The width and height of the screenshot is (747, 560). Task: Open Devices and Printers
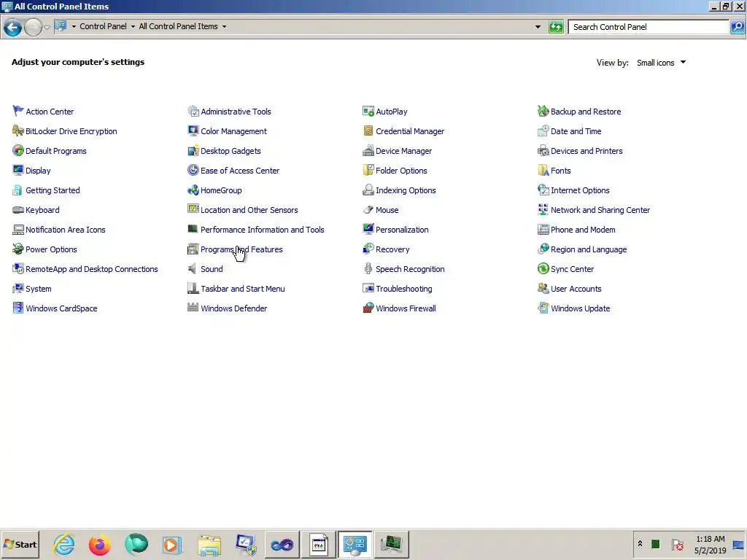pyautogui.click(x=587, y=151)
